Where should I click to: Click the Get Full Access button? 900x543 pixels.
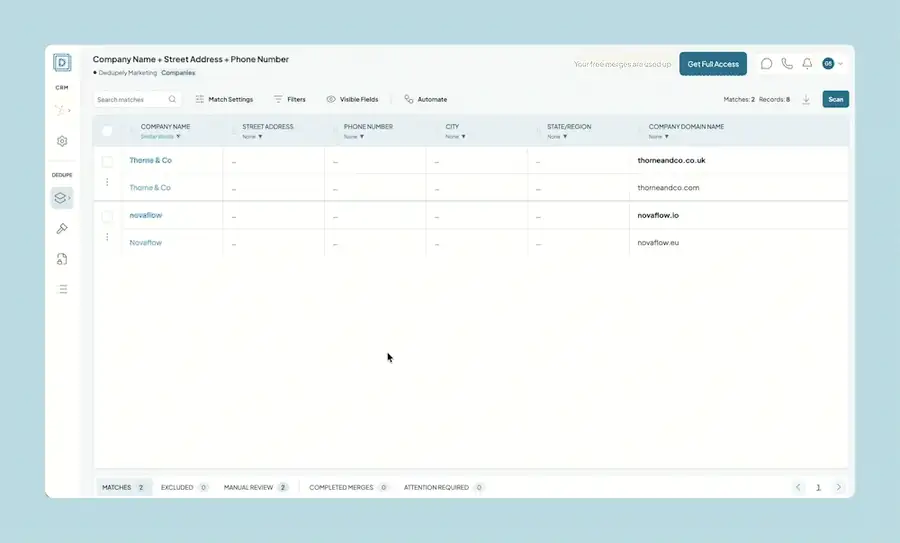tap(713, 64)
